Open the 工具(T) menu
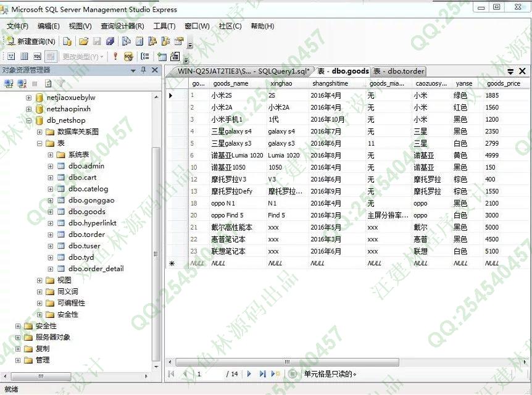 coord(164,26)
